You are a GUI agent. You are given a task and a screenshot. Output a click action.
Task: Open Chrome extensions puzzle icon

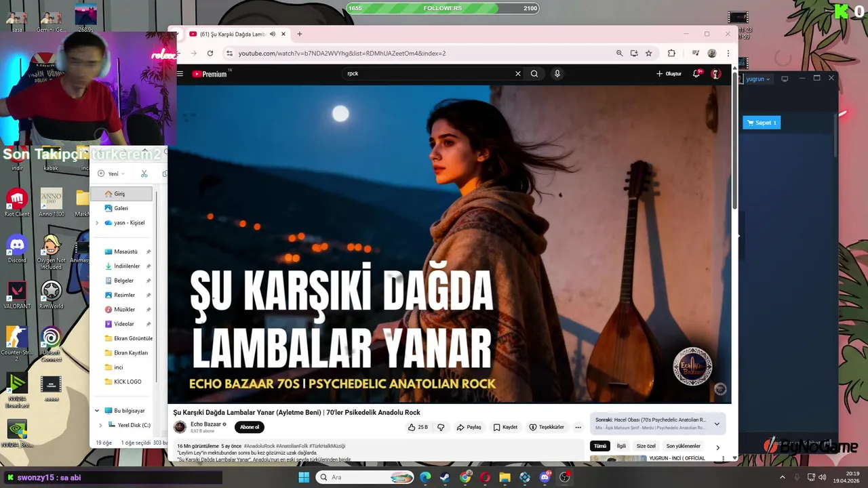coord(671,53)
